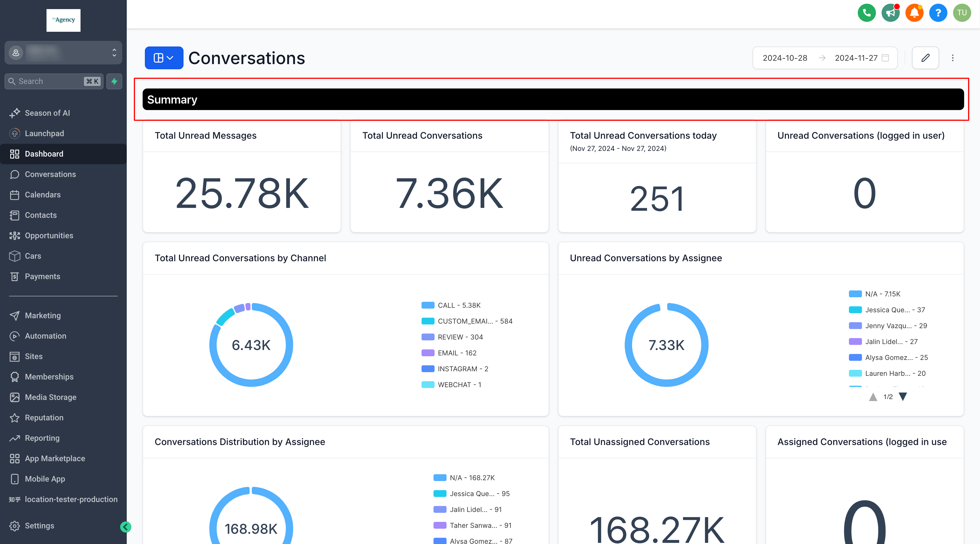Toggle Jessica Que... - 37 legend entry
Viewport: 980px width, 544px height.
tap(887, 310)
